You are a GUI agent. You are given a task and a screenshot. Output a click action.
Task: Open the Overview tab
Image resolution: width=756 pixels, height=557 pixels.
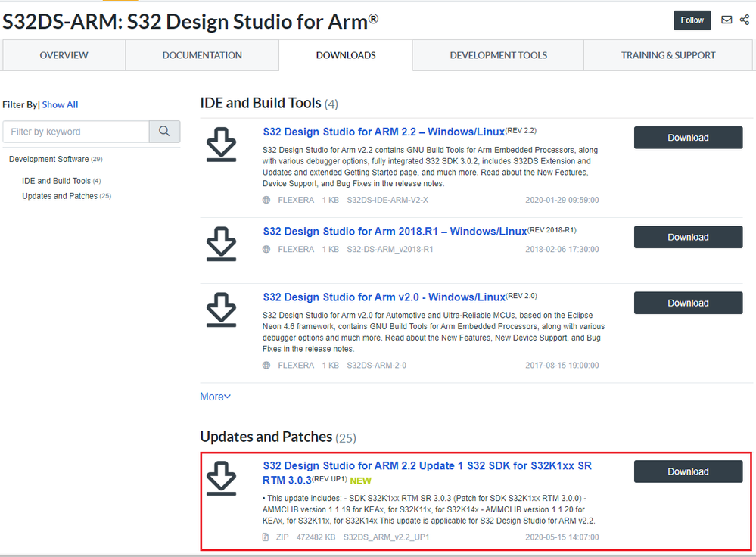tap(64, 55)
